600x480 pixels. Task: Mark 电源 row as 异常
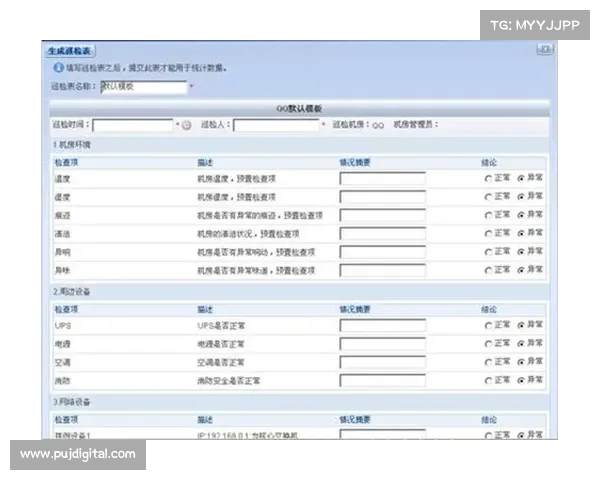(x=521, y=344)
